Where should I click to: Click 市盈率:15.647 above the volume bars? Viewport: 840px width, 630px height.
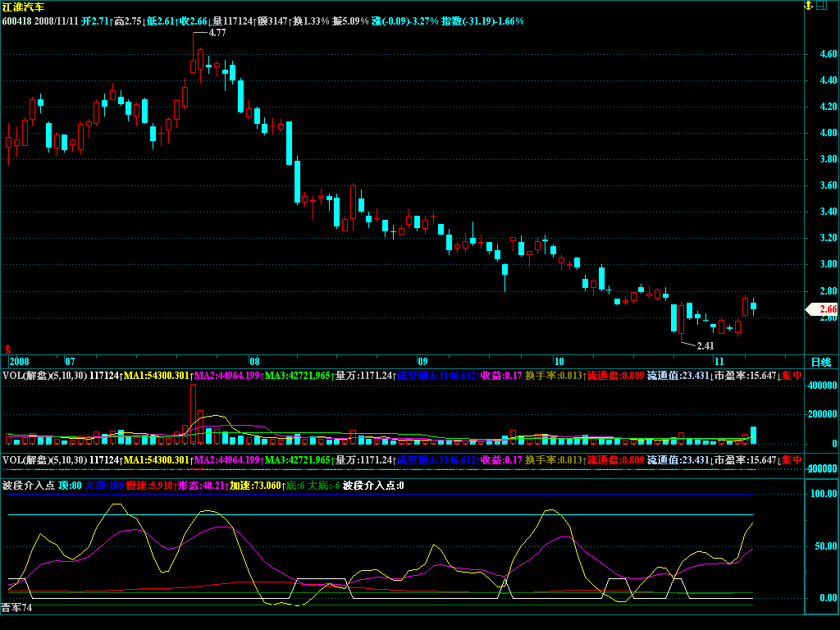pyautogui.click(x=745, y=376)
